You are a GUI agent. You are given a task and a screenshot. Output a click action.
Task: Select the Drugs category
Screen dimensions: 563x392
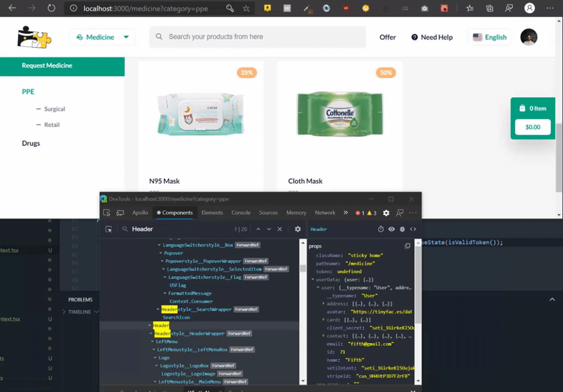(31, 144)
